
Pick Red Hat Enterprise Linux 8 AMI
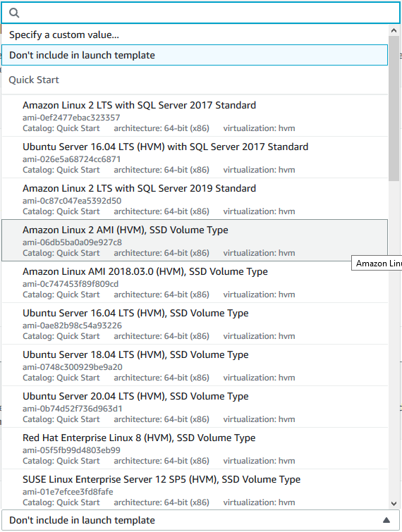point(195,449)
